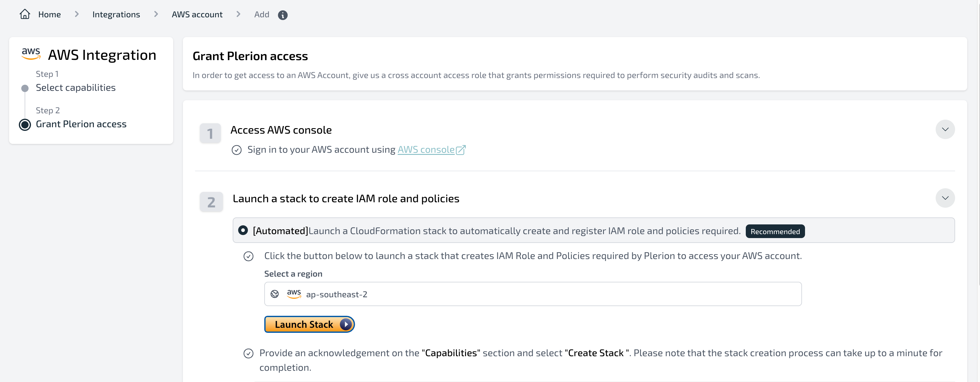Click the Step 1 gray bullet marker
Image resolution: width=980 pixels, height=382 pixels.
click(25, 89)
